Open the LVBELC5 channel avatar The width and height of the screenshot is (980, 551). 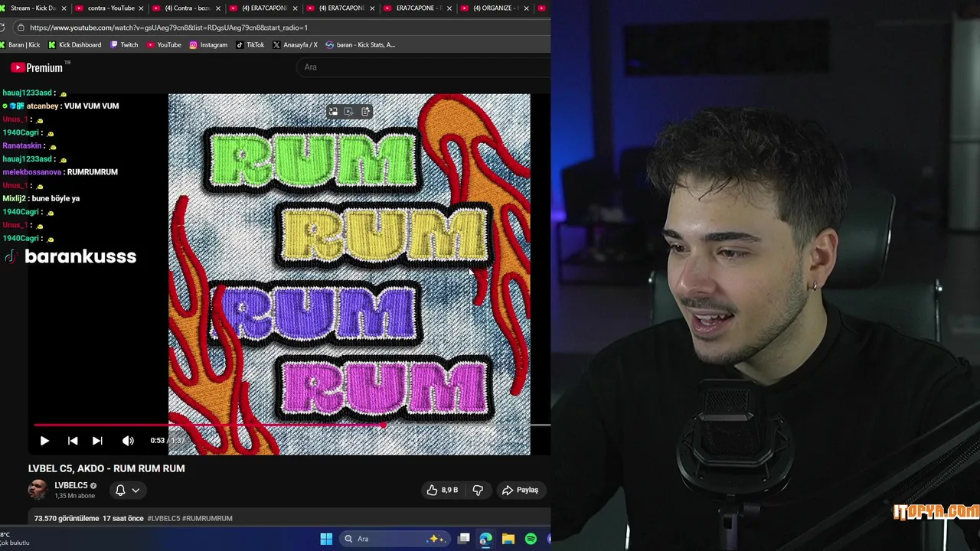38,490
